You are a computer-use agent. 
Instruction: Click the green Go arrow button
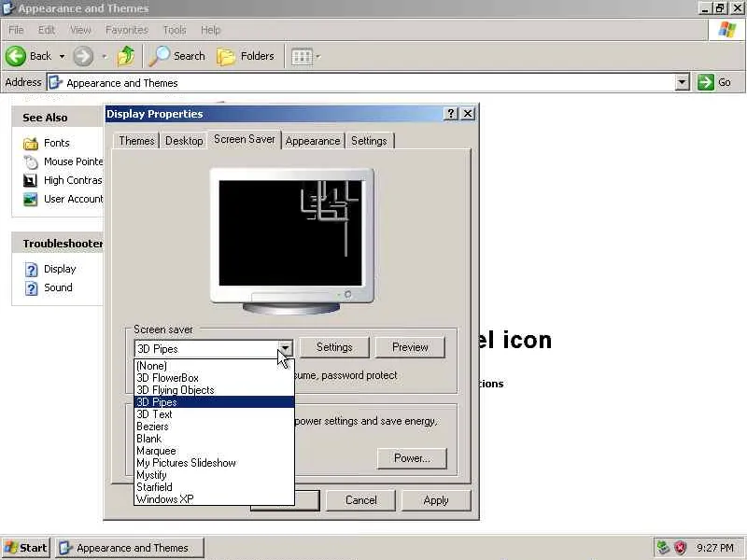706,82
